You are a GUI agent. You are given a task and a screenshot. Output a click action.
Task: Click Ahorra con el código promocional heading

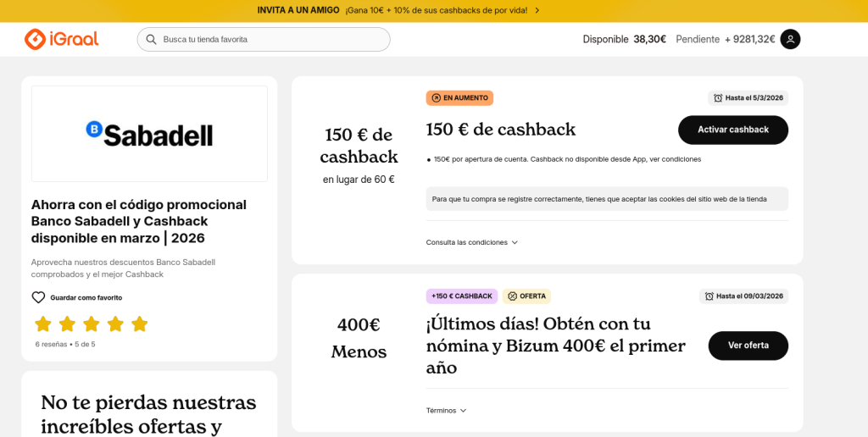pyautogui.click(x=139, y=221)
